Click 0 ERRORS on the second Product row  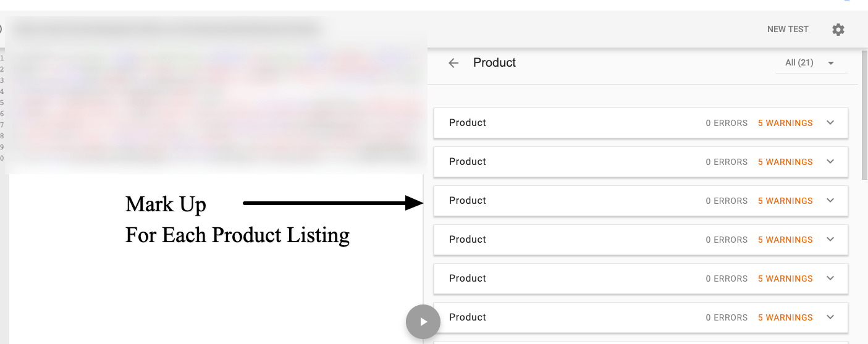(727, 162)
